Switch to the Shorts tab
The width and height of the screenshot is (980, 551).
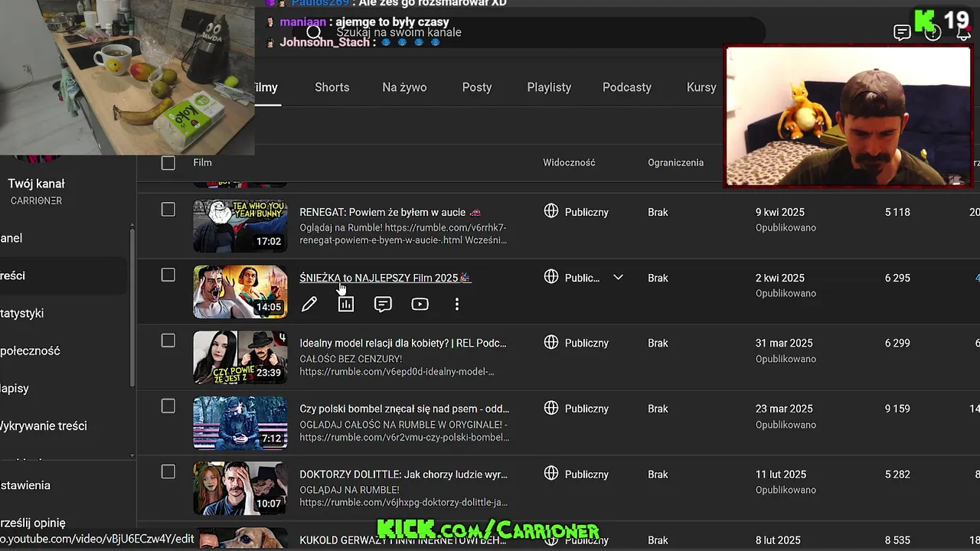coord(332,87)
